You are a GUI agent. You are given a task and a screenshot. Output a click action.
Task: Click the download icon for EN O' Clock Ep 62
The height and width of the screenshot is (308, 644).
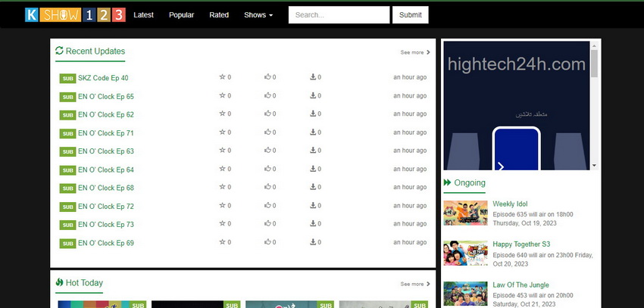[313, 114]
